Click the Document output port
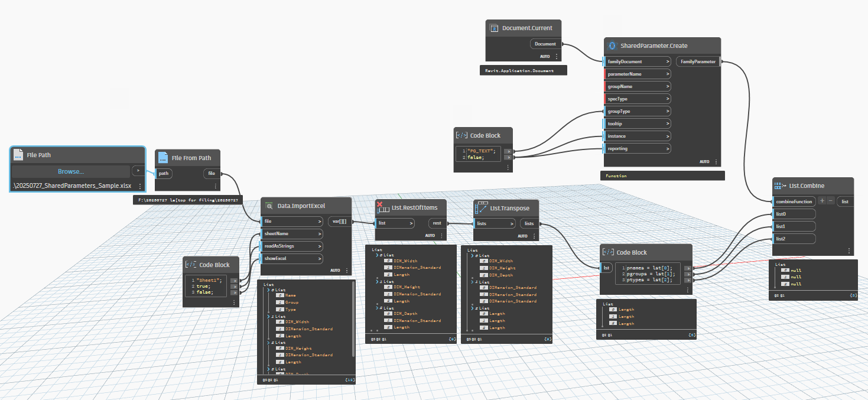This screenshot has height=400, width=868. [545, 44]
